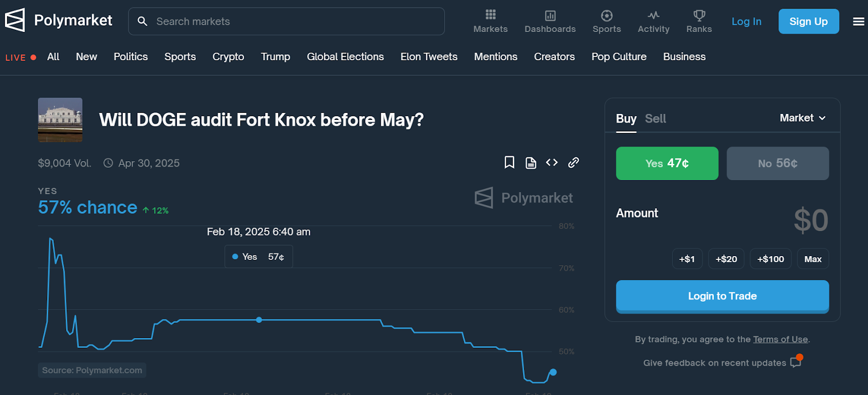The height and width of the screenshot is (395, 868).
Task: Switch to the Sell tab
Action: tap(655, 118)
